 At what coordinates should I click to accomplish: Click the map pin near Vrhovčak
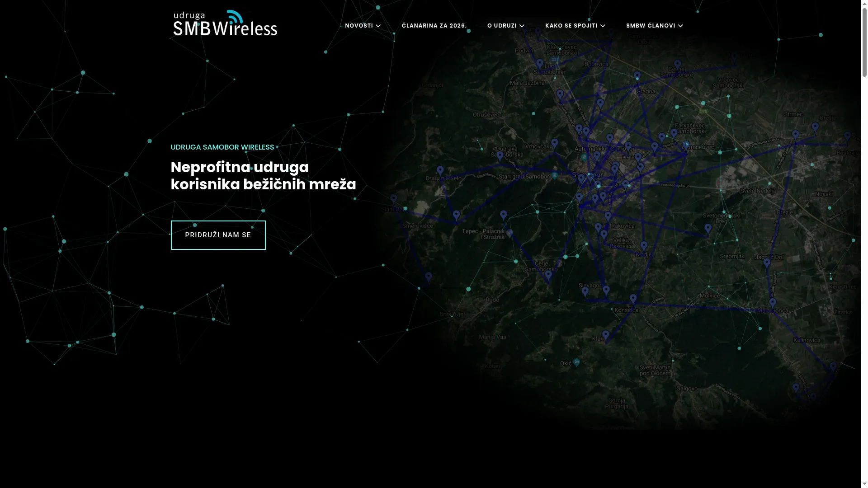coord(555,144)
